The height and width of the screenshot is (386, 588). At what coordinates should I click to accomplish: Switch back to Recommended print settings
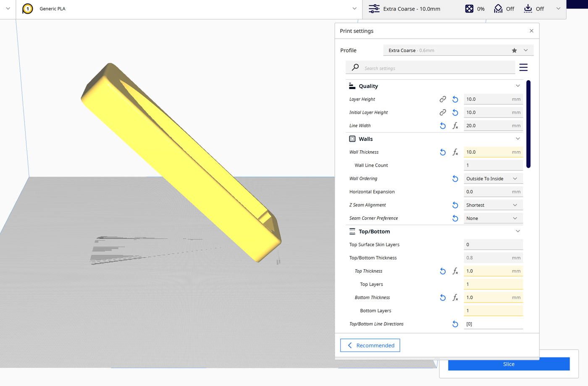tap(370, 345)
